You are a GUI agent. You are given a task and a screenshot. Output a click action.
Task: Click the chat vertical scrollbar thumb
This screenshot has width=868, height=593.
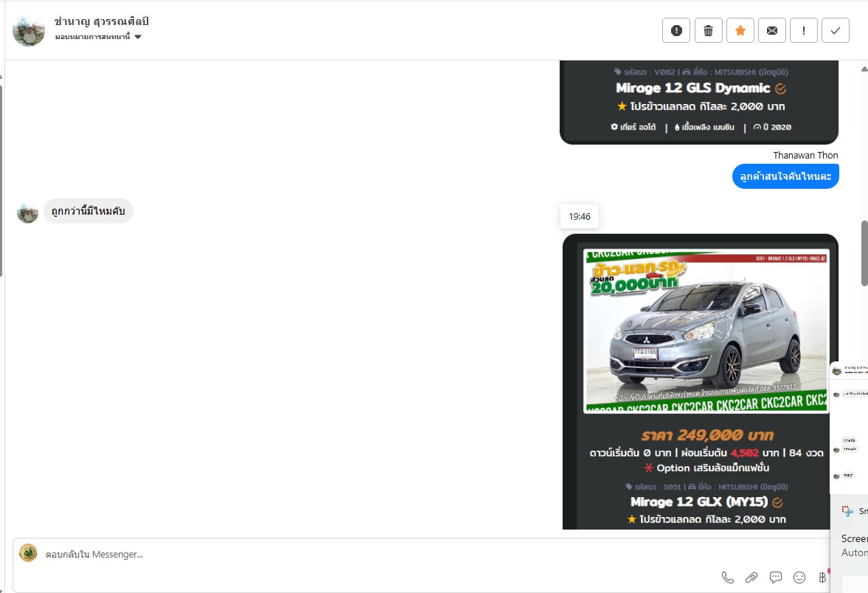point(864,253)
